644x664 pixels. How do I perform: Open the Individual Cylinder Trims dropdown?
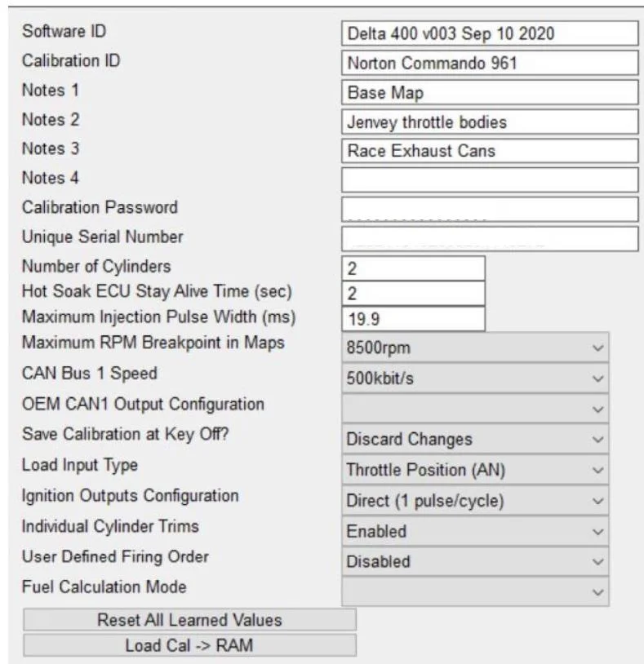click(x=474, y=531)
